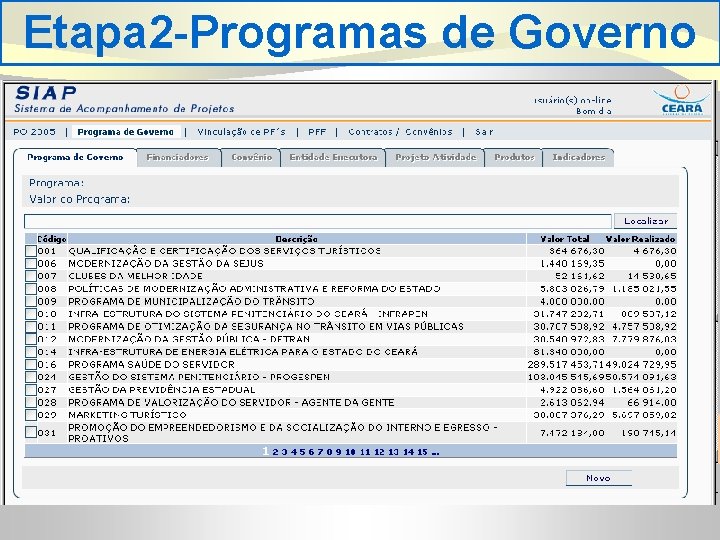Tick the checkbox for program 031 PROATIVOS

point(31,432)
